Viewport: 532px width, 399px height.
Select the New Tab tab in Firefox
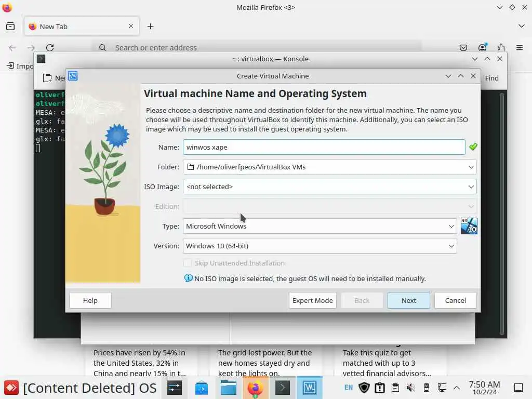(82, 26)
